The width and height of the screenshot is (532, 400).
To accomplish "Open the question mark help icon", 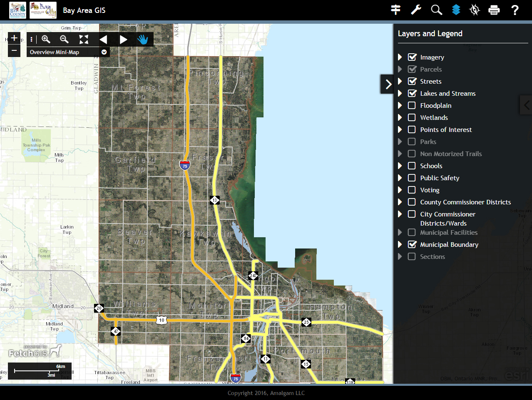I will pyautogui.click(x=515, y=10).
